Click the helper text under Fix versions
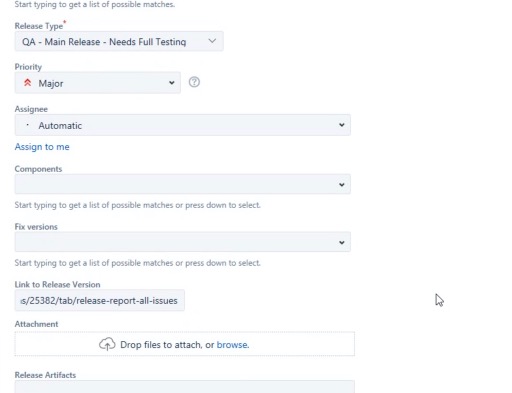 [x=137, y=263]
